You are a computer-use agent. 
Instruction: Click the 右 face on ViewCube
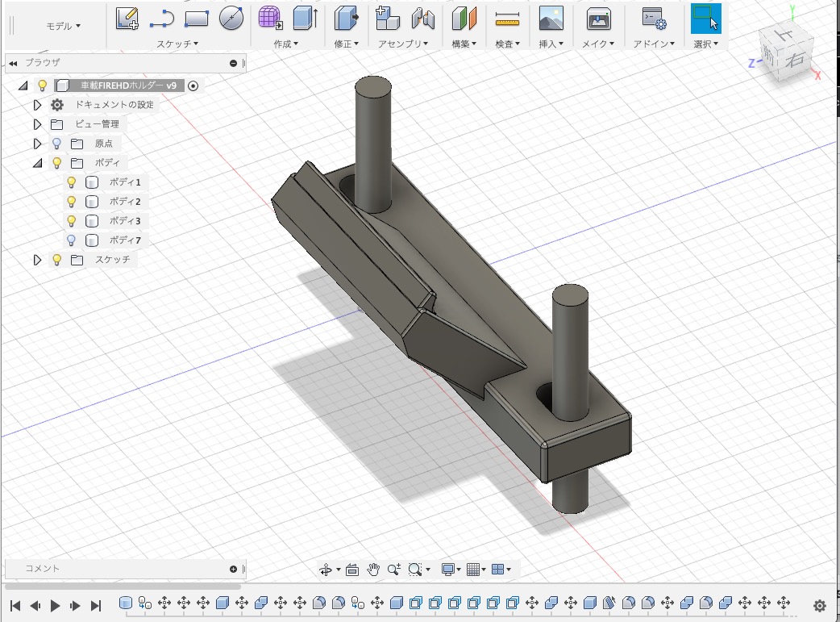pyautogui.click(x=796, y=60)
